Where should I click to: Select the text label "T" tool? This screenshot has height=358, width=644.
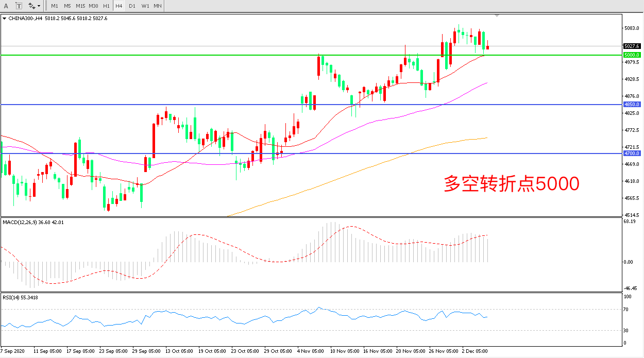tap(19, 6)
